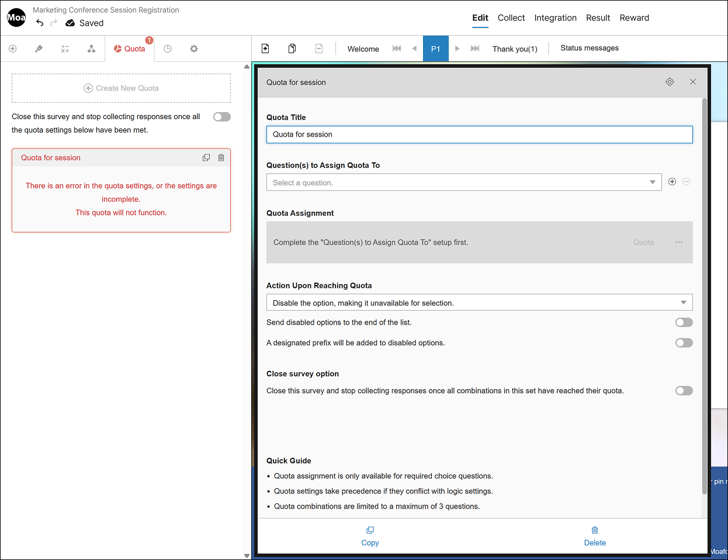The image size is (728, 560).
Task: Add another question to quota with plus icon
Action: point(672,182)
